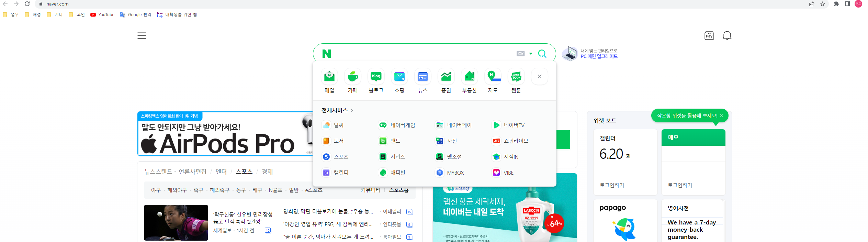
Task: Click the green search magnifier icon
Action: pyautogui.click(x=542, y=54)
